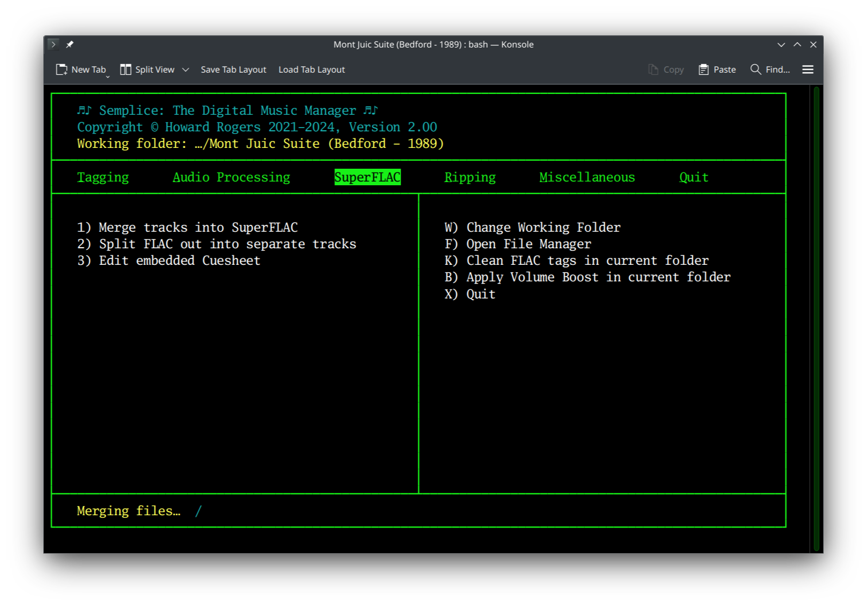Click the pin icon on the tab
The image size is (868, 606).
(69, 44)
